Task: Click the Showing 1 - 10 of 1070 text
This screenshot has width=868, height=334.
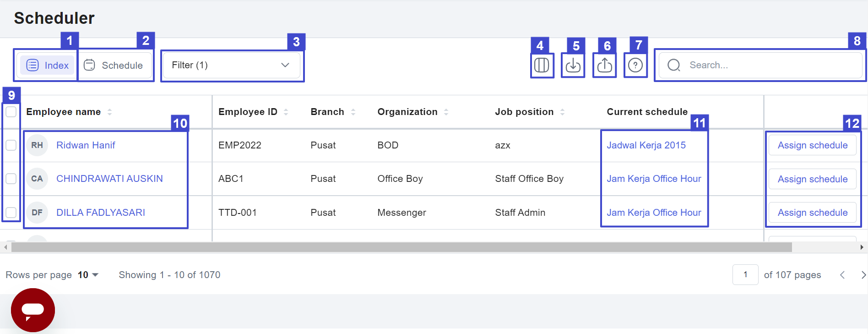Action: point(169,275)
